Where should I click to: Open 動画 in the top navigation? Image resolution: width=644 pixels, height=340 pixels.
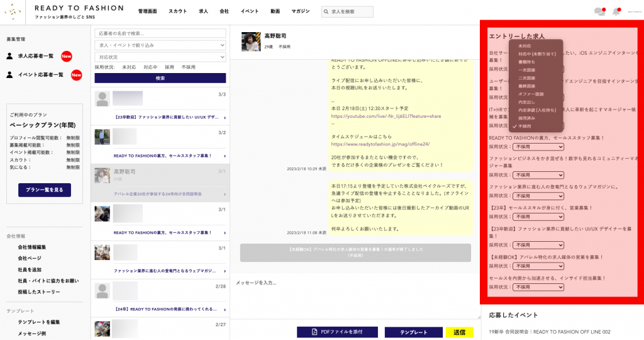(x=275, y=11)
